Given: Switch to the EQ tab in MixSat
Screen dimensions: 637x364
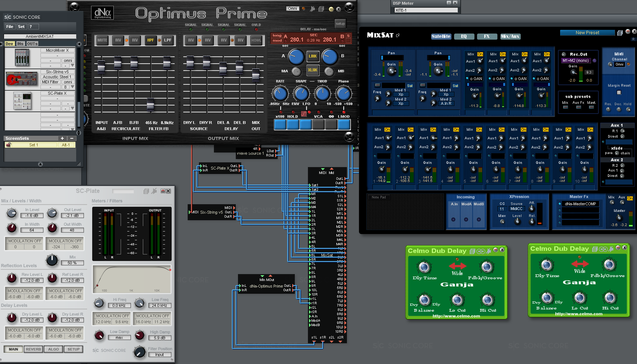Looking at the screenshot, I should [x=464, y=36].
